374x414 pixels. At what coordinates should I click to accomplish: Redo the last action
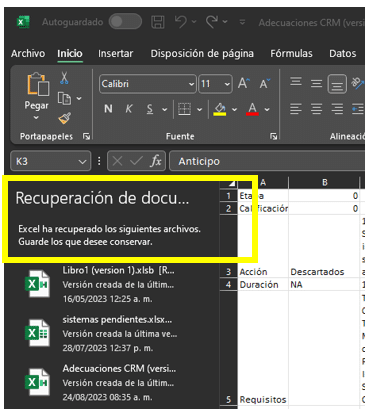pyautogui.click(x=212, y=22)
